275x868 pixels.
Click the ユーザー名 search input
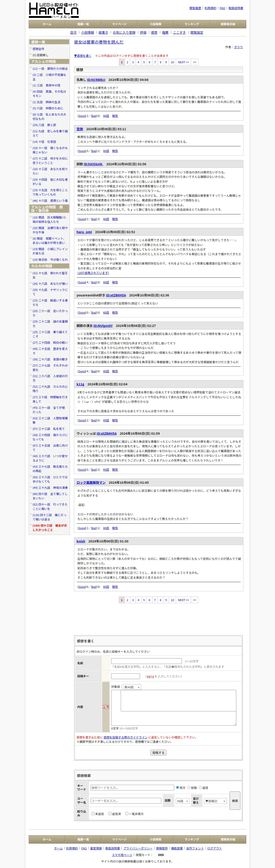126,801
